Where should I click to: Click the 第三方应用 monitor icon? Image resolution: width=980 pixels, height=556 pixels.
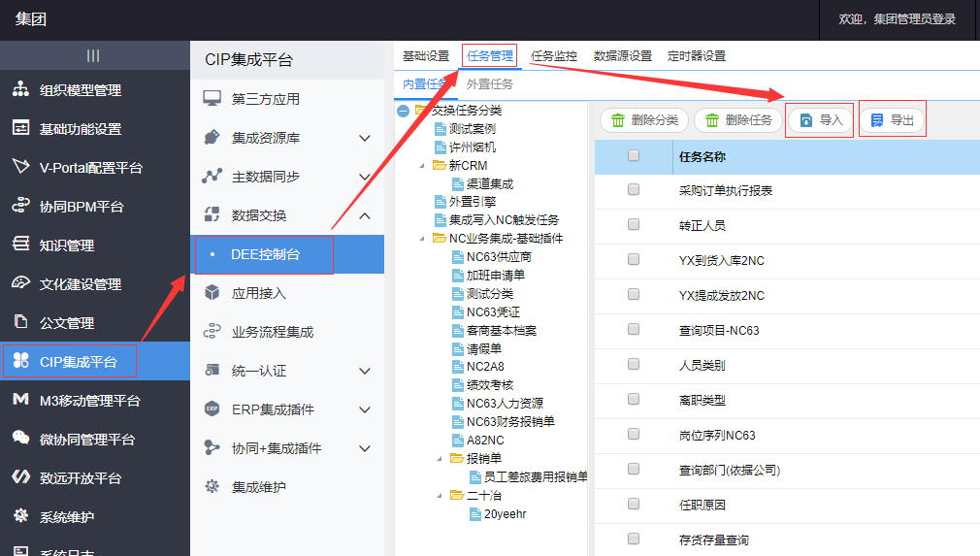[x=212, y=99]
